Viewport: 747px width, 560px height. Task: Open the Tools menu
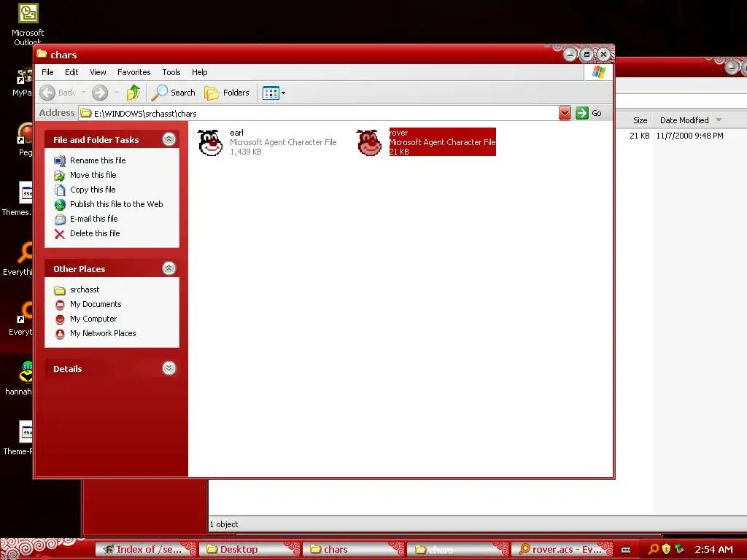pyautogui.click(x=171, y=72)
